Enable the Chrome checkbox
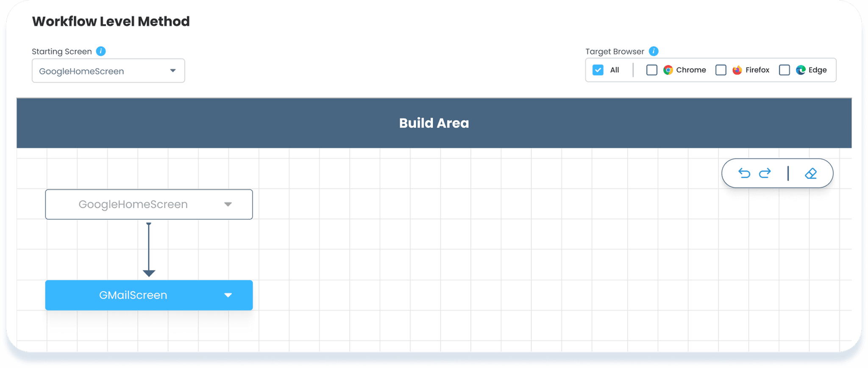Image resolution: width=868 pixels, height=368 pixels. tap(652, 70)
